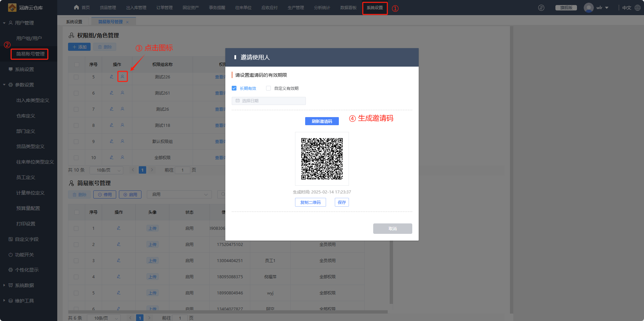Viewport: 644px width, 321px height.
Task: Click the 刷新邀请码 button
Action: 322,121
